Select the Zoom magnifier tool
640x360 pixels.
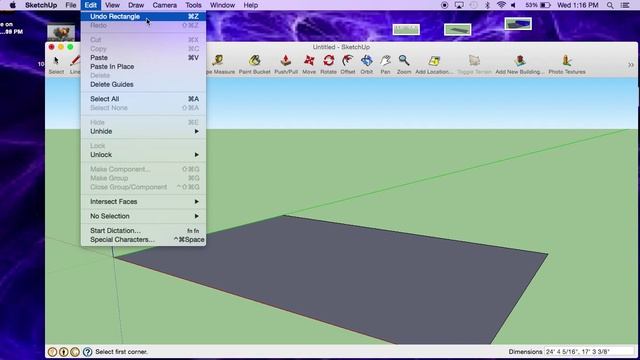pos(404,64)
